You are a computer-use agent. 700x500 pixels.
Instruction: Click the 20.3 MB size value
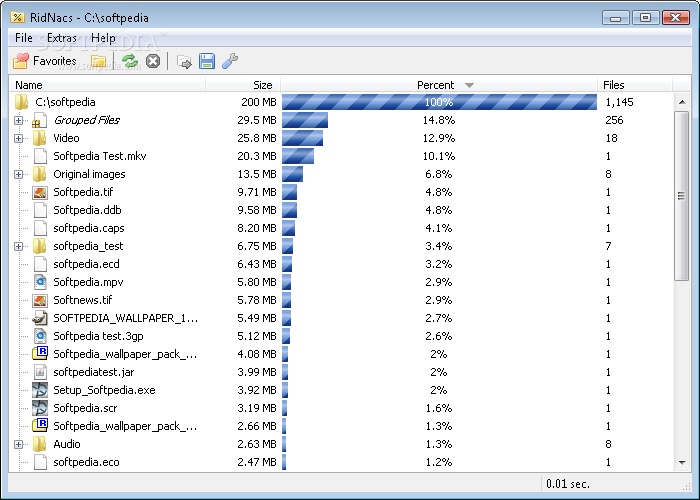[x=257, y=156]
